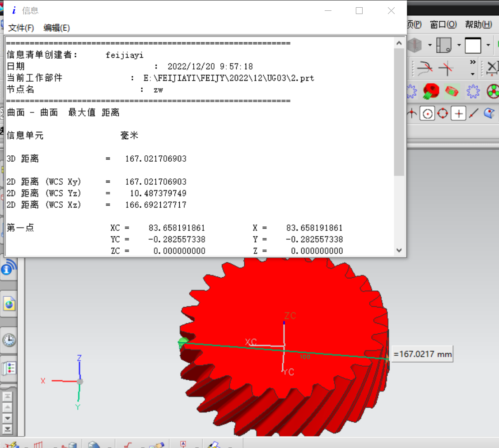The height and width of the screenshot is (448, 499).
Task: Click the red bars chart icon in bottom toolbar
Action: [x=38, y=445]
